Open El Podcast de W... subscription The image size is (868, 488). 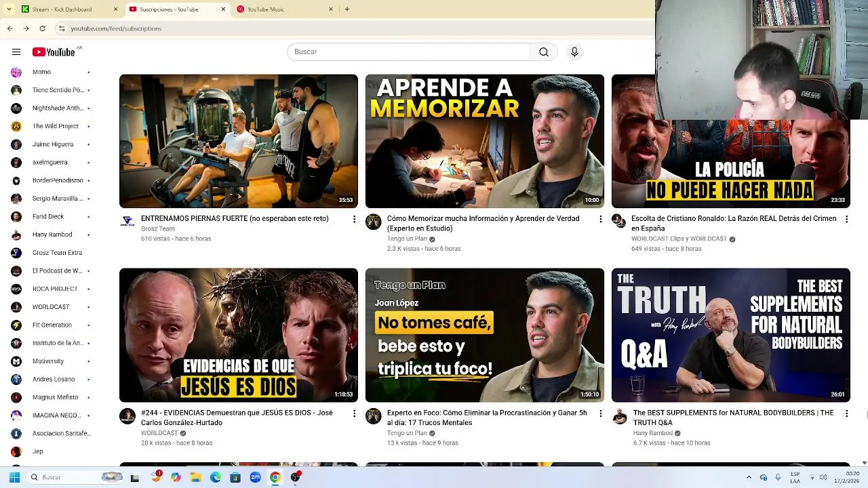click(x=51, y=270)
